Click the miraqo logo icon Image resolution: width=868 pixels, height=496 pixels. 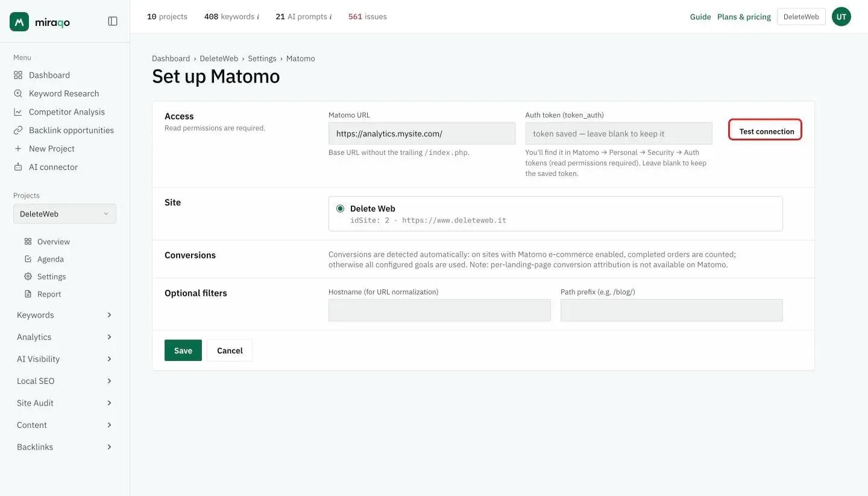tap(19, 22)
